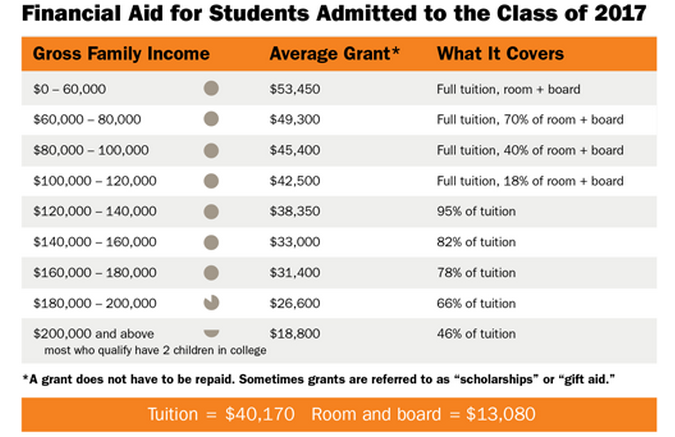Select the Average Grant column header
Screen dimensions: 675x437
coord(334,54)
